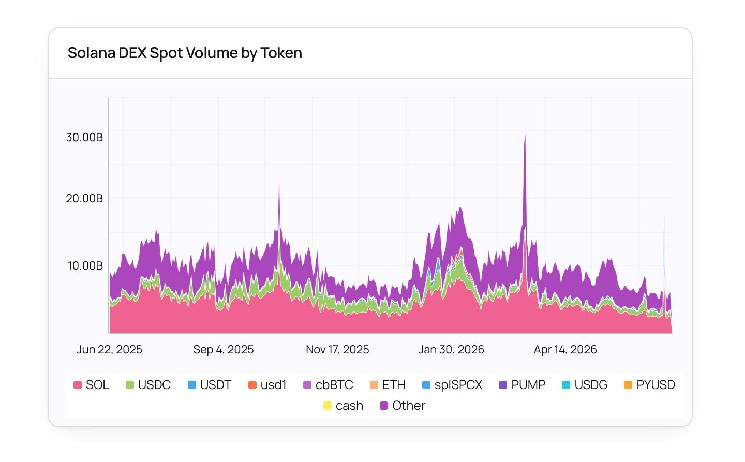Select the Sep 4, 2025 date label
The height and width of the screenshot is (462, 745).
click(x=223, y=349)
